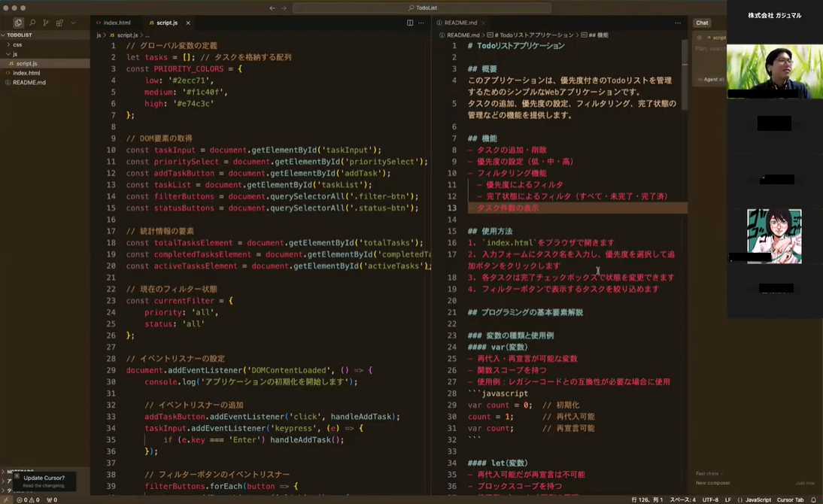Viewport: 823px width, 504px height.
Task: Show errors and warnings in status bar
Action: point(28,499)
